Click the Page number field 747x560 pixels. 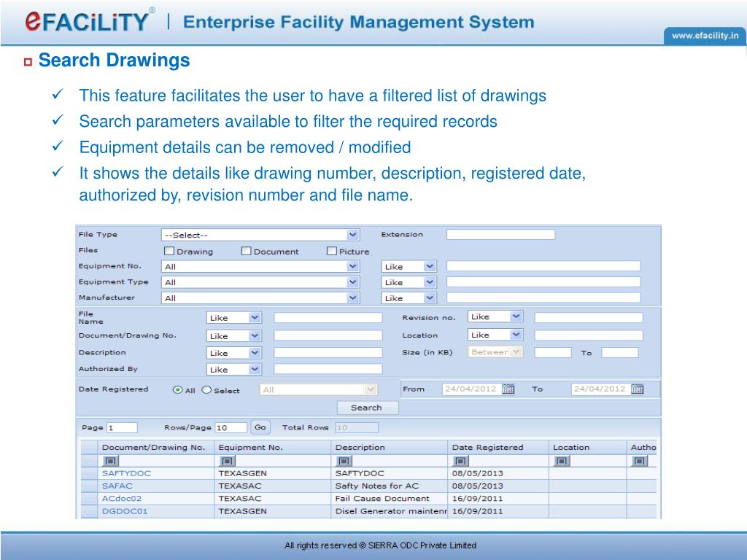click(122, 427)
